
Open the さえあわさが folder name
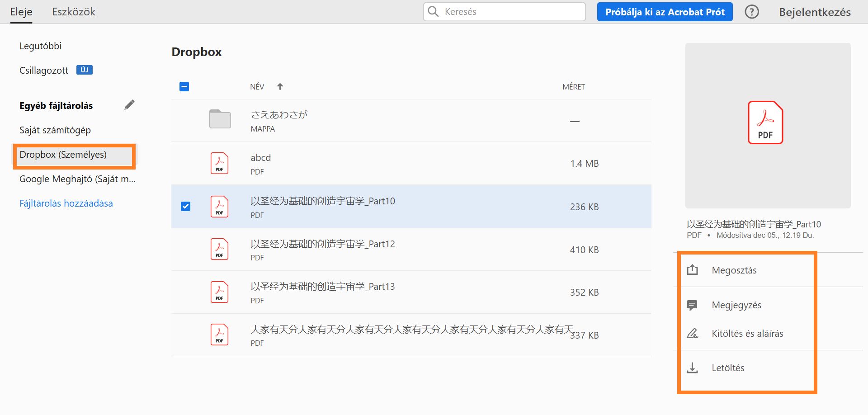(279, 115)
